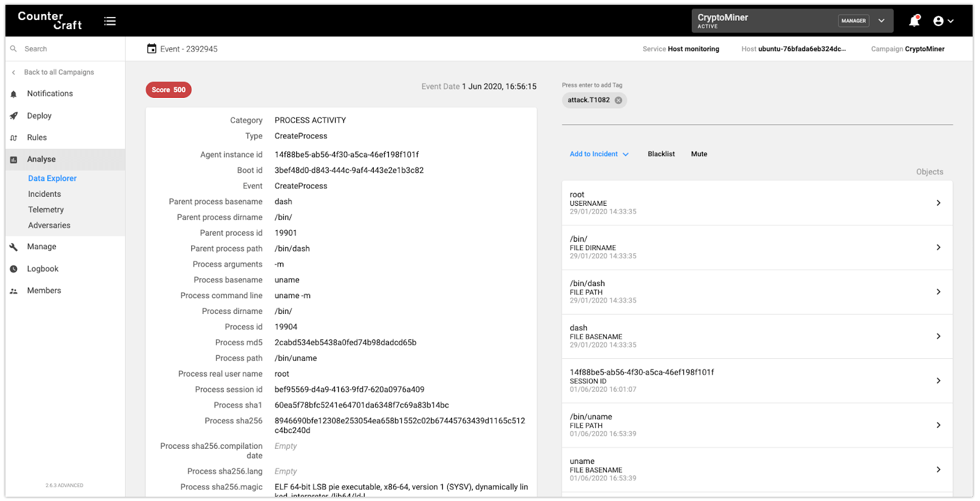Select Data Explorer submenu item
Image resolution: width=980 pixels, height=501 pixels.
point(52,179)
